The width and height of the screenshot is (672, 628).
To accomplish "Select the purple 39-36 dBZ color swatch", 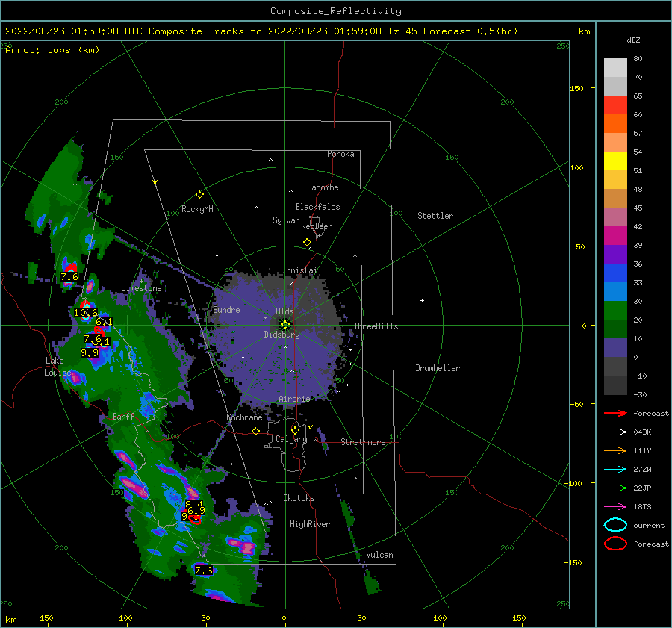I will tap(615, 255).
